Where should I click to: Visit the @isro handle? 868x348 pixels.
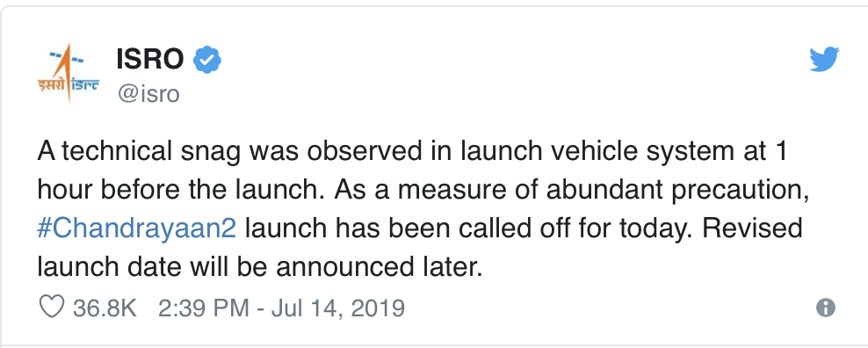148,94
